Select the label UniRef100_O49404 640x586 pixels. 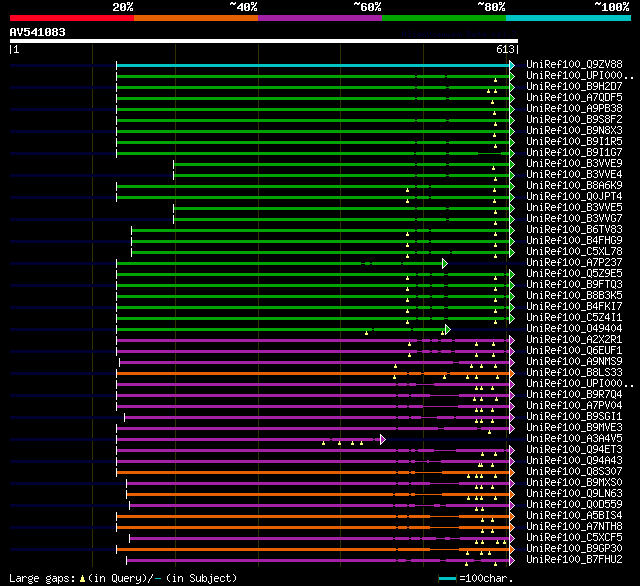574,329
